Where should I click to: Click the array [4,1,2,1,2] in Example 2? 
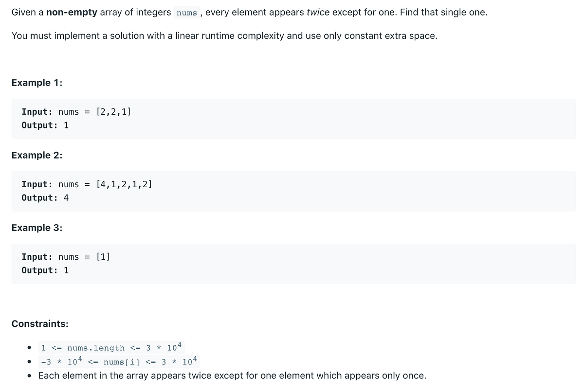click(124, 184)
